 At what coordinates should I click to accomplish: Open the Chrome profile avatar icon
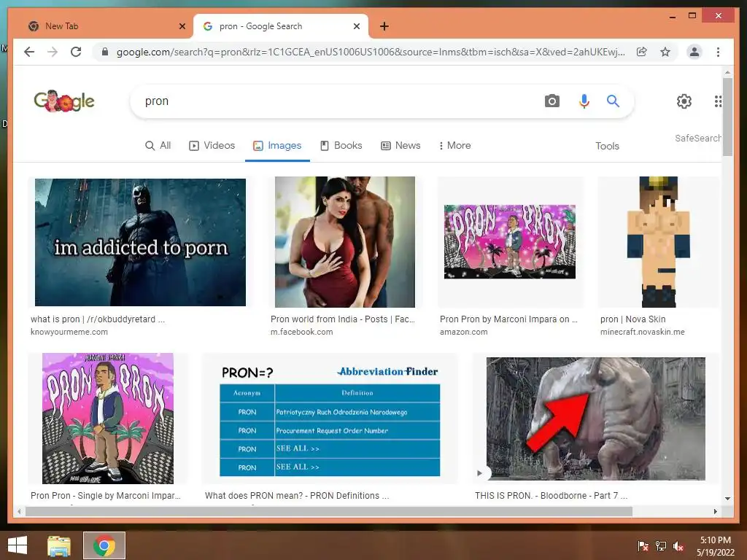coord(694,52)
